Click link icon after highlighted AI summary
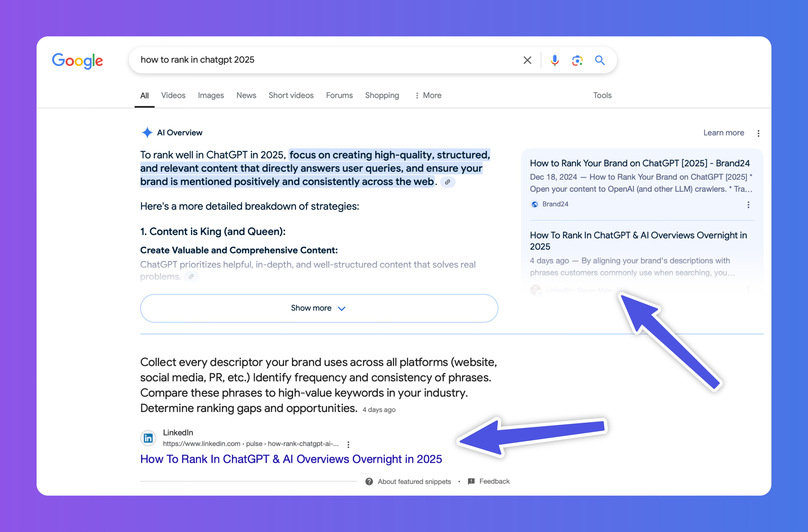 [447, 182]
